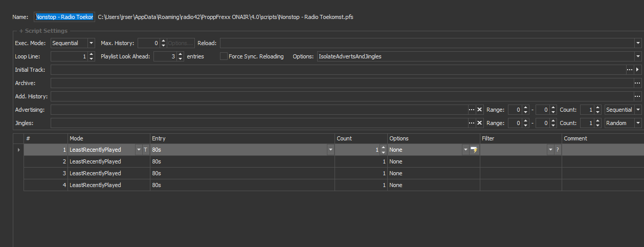
Task: Click the Count column header
Action: coord(361,138)
